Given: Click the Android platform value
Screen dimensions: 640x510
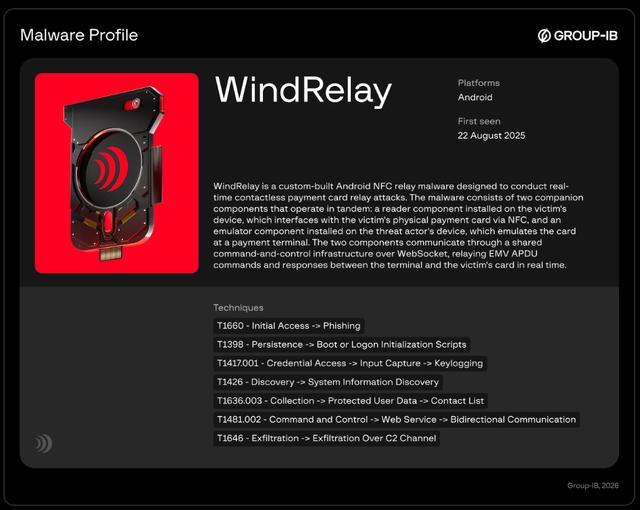Looking at the screenshot, I should pyautogui.click(x=475, y=97).
